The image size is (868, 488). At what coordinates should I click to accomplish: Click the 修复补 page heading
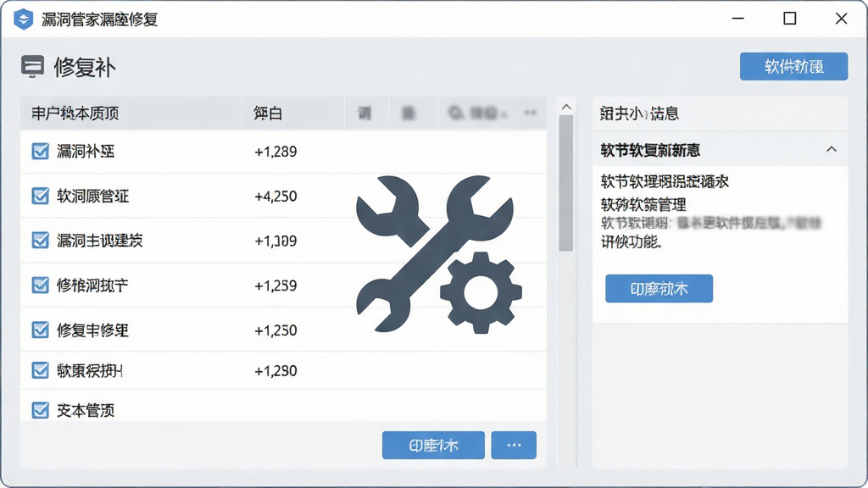85,68
